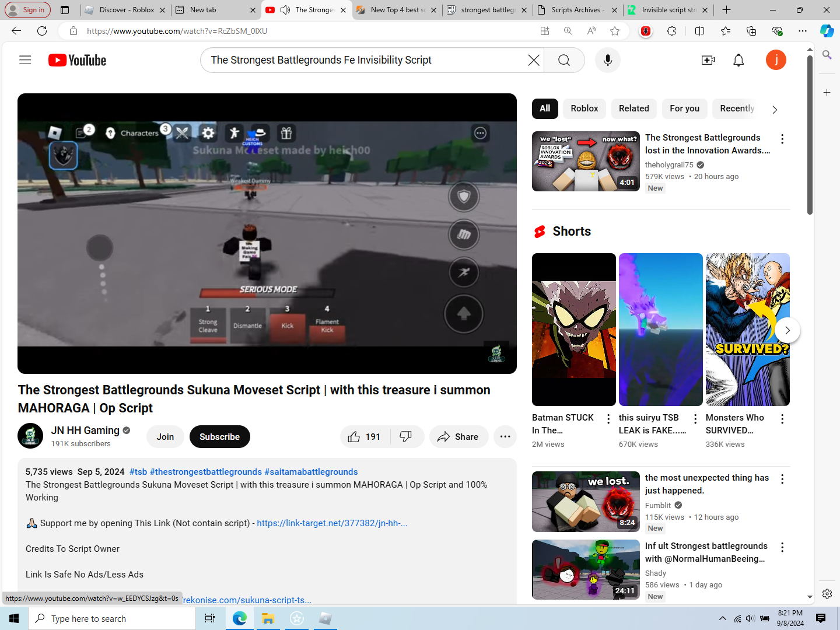Open File Explorer from taskbar
Image resolution: width=840 pixels, height=630 pixels.
268,618
